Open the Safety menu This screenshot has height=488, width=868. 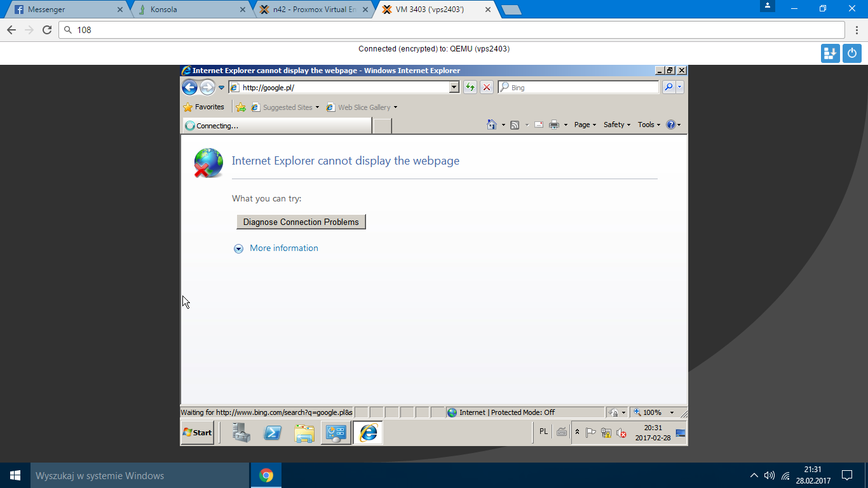(x=616, y=125)
